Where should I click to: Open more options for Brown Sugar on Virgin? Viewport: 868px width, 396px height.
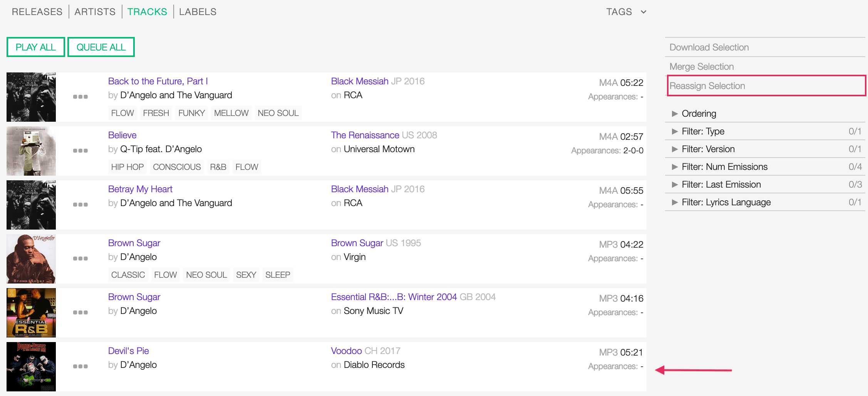[80, 258]
